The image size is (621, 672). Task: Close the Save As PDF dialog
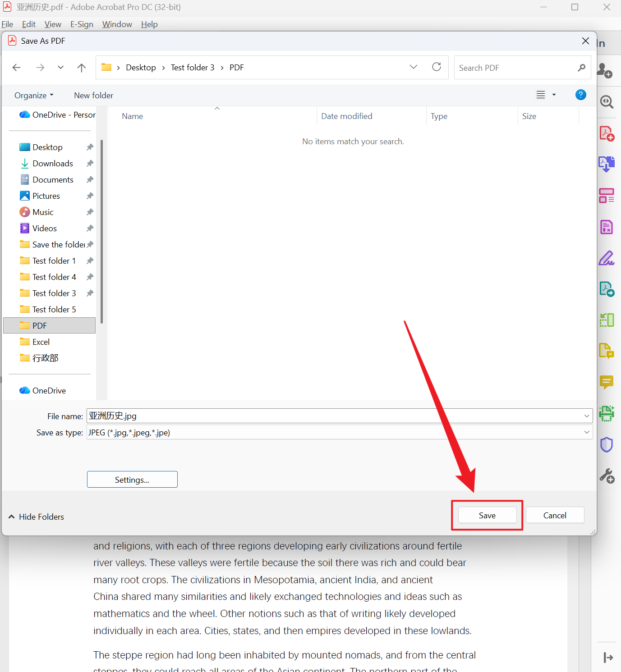coord(585,41)
